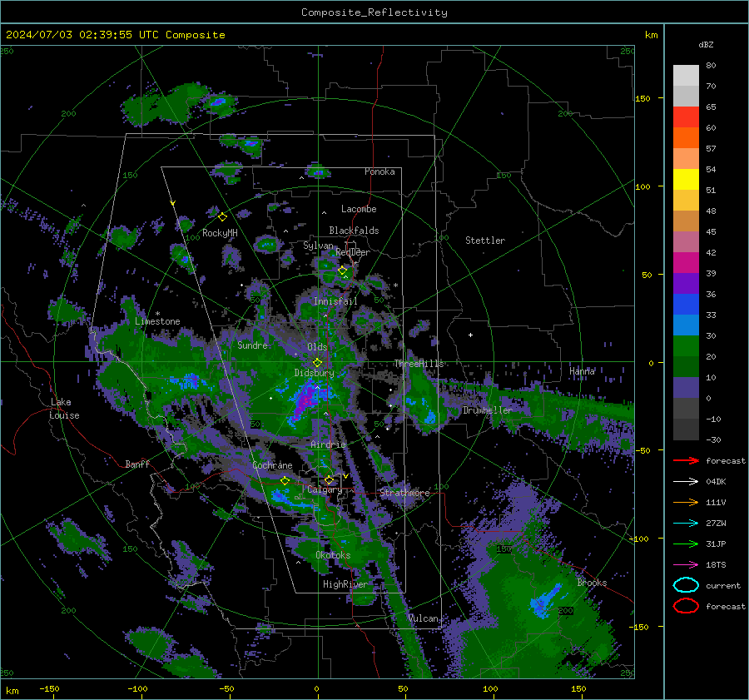Click the Composite_Reflectivity title text
The image size is (749, 700).
pyautogui.click(x=374, y=12)
